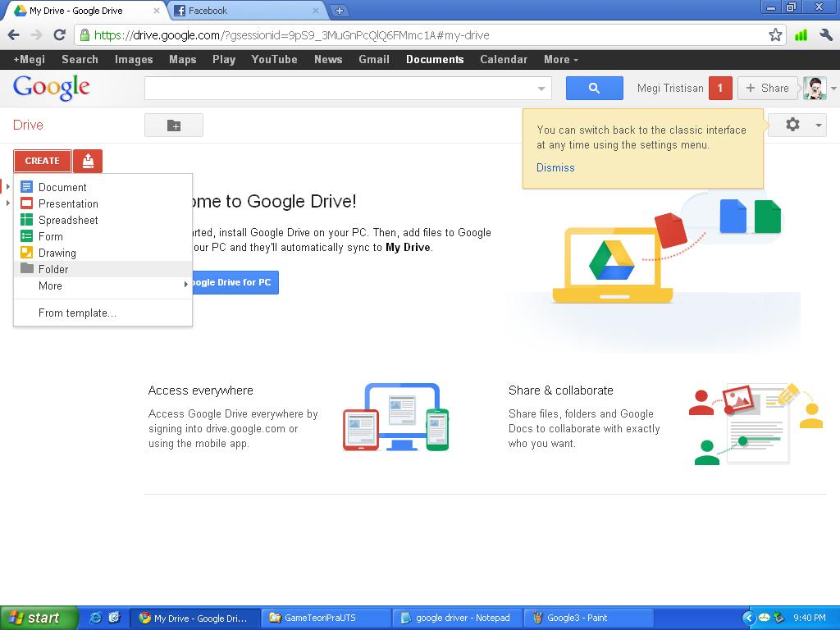
Task: Click the Google logo
Action: coord(52,87)
